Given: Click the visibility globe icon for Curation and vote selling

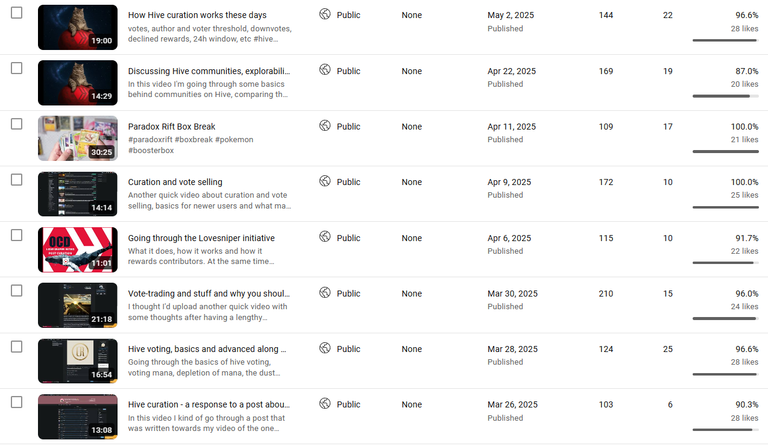Looking at the screenshot, I should click(x=325, y=181).
